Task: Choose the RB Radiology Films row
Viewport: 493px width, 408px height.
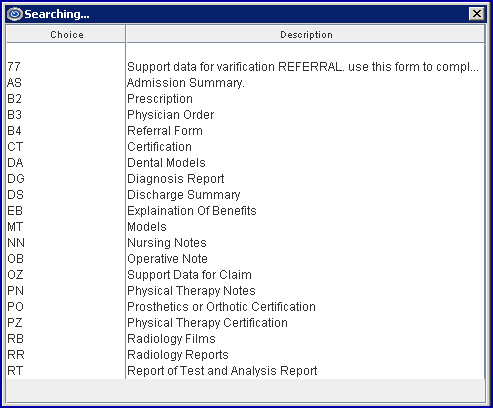Action: click(x=246, y=339)
